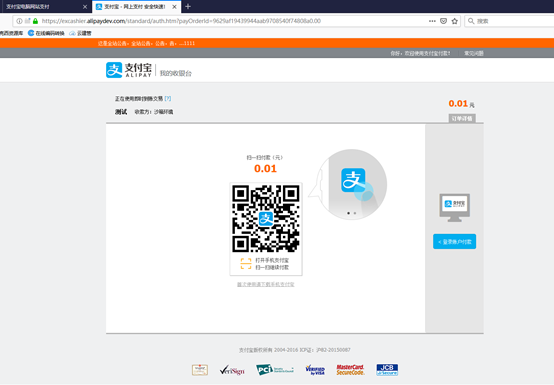Viewport: 554px width, 385px height.
Task: Click the first trust certificate badge in footer
Action: 200,370
